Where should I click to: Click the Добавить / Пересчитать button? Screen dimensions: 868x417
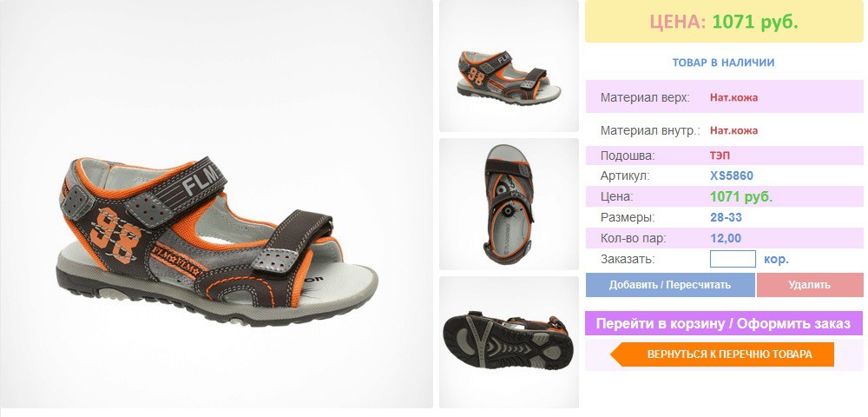click(x=670, y=285)
